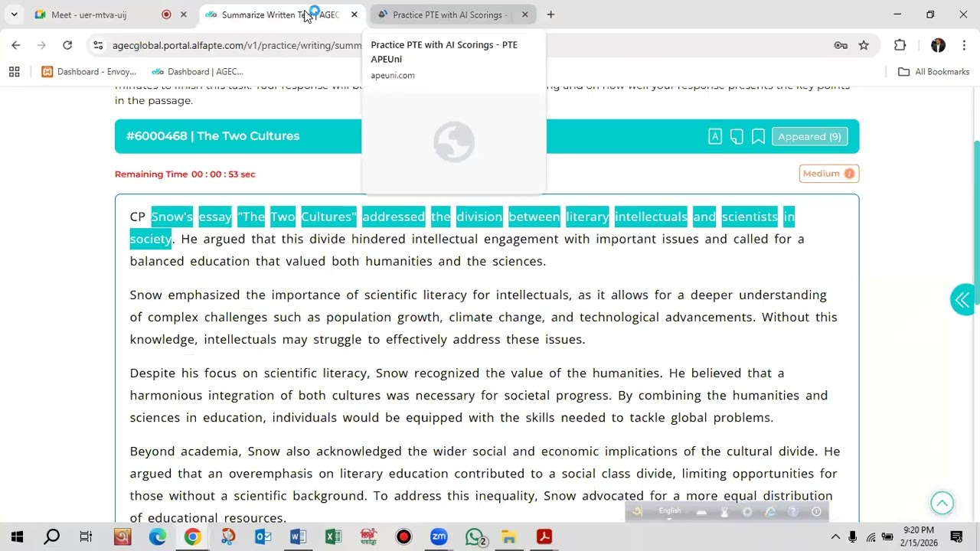980x551 pixels.
Task: Open Adobe Acrobat from the taskbar
Action: click(x=544, y=536)
